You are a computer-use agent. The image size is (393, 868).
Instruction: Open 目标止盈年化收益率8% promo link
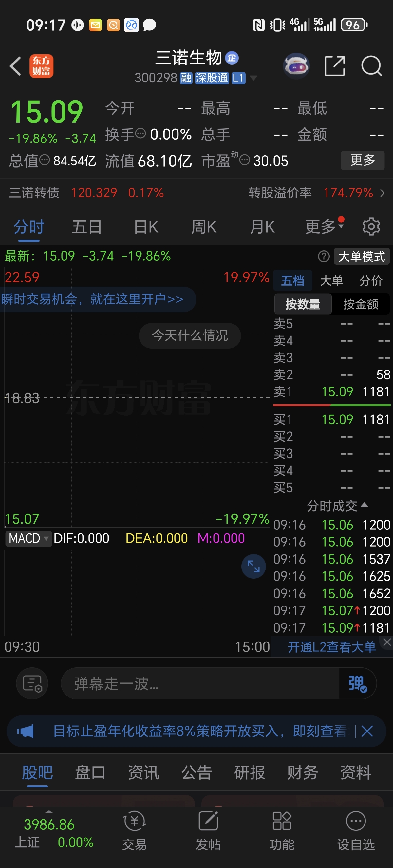click(x=199, y=731)
